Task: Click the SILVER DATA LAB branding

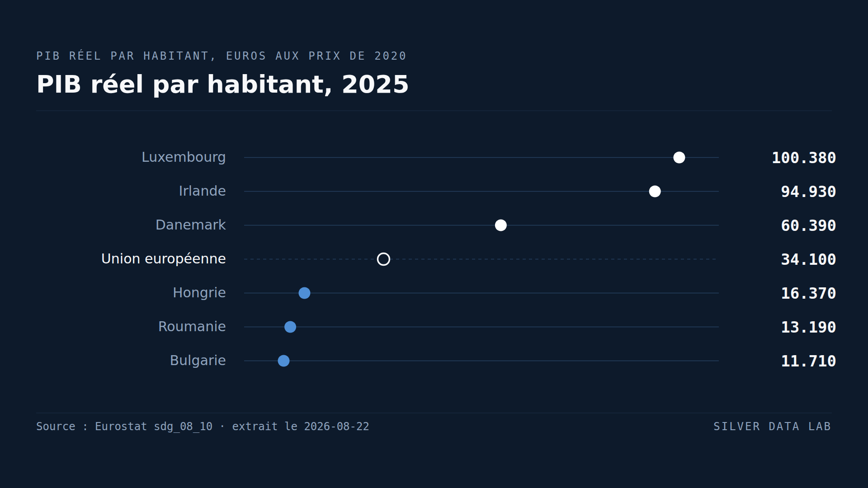Action: tap(772, 427)
